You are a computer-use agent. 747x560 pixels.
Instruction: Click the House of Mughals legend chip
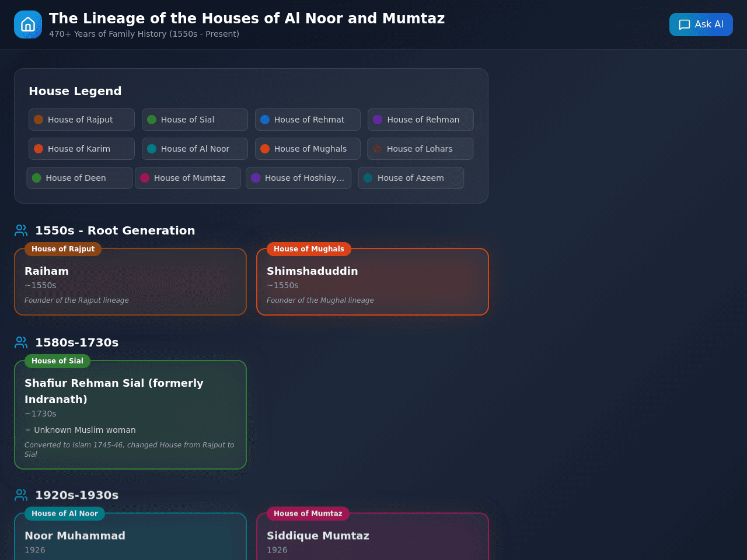click(x=308, y=149)
